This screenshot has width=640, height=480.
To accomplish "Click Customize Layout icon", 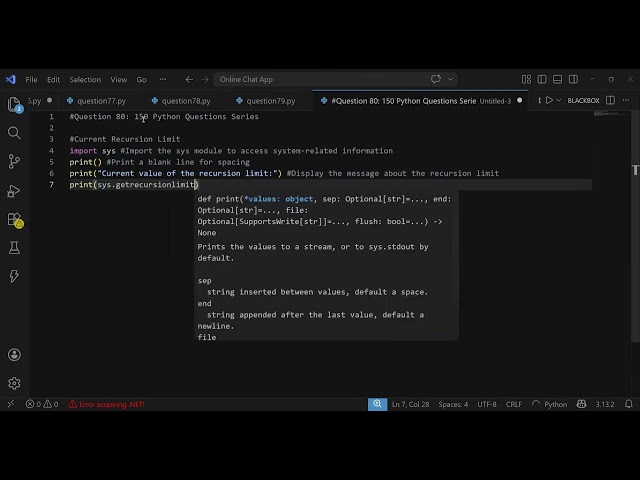I will pos(526,79).
